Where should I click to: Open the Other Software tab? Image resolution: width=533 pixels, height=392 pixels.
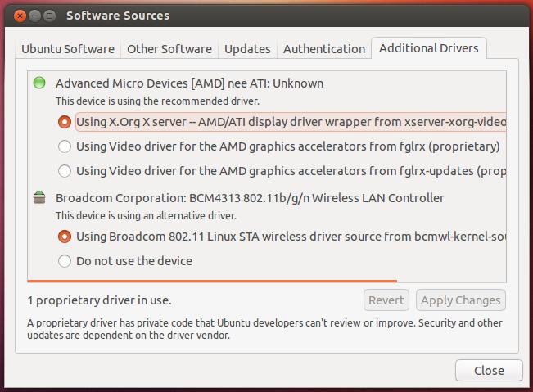point(169,49)
